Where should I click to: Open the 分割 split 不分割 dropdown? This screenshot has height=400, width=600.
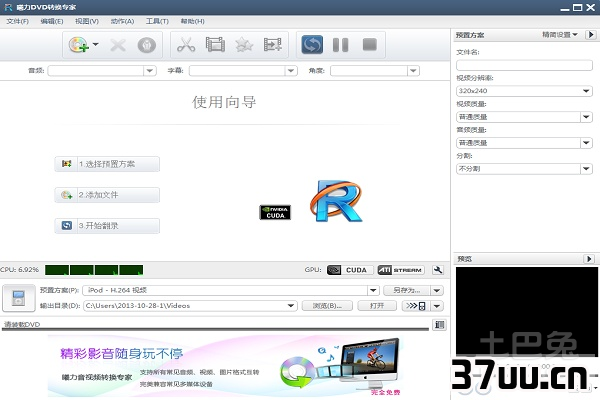pyautogui.click(x=524, y=169)
